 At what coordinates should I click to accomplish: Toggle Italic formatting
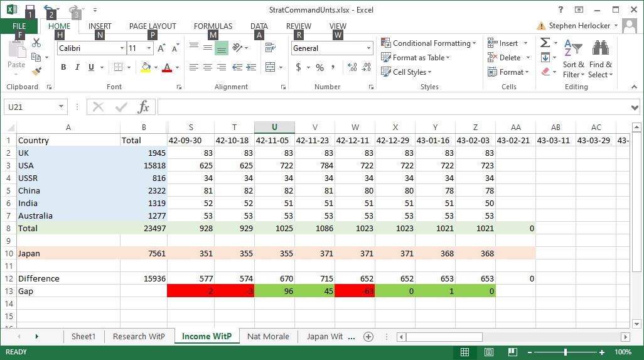tap(77, 67)
